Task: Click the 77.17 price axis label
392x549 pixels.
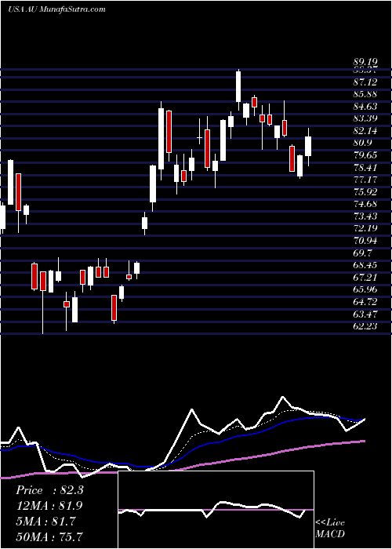Action: click(365, 180)
